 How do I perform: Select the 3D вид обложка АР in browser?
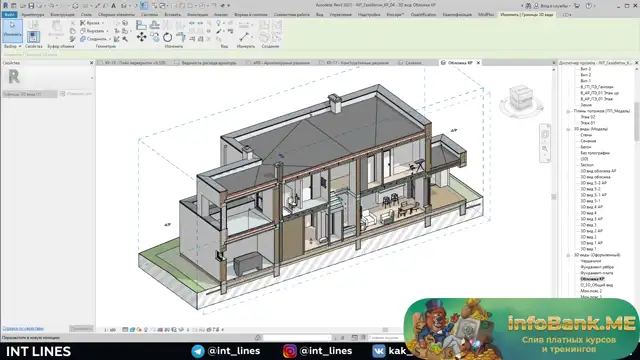[x=598, y=171]
